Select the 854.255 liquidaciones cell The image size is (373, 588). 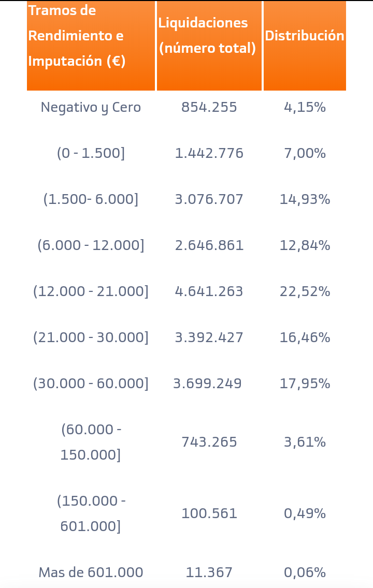[x=209, y=107]
